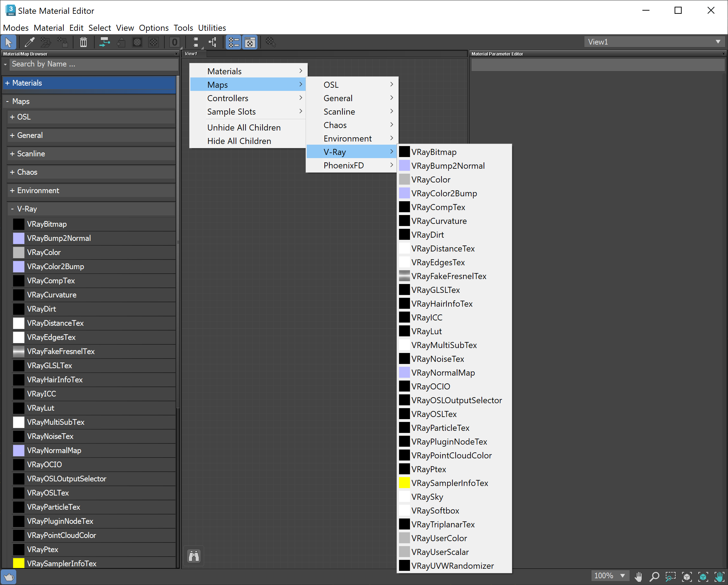Screen dimensions: 728x585
Task: Click the binoculars search icon in View1
Action: [193, 556]
